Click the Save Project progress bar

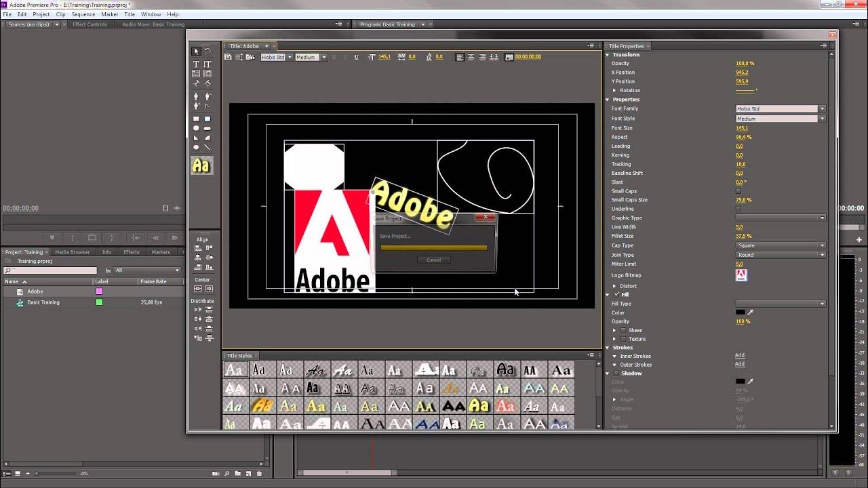pyautogui.click(x=434, y=247)
